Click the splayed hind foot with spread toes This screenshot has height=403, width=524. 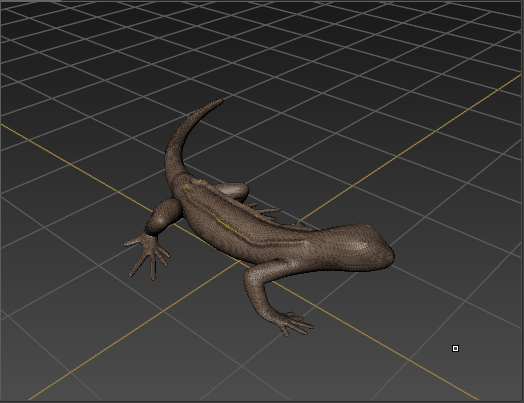pyautogui.click(x=146, y=255)
